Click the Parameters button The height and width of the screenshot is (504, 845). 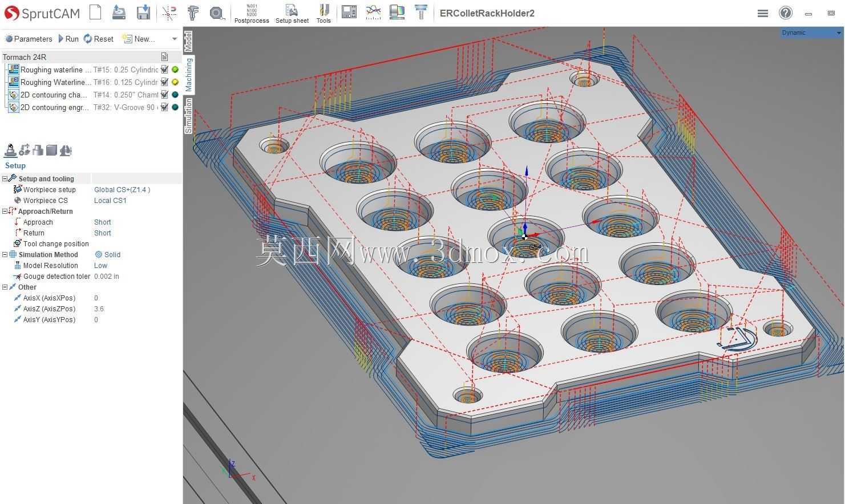coord(29,39)
